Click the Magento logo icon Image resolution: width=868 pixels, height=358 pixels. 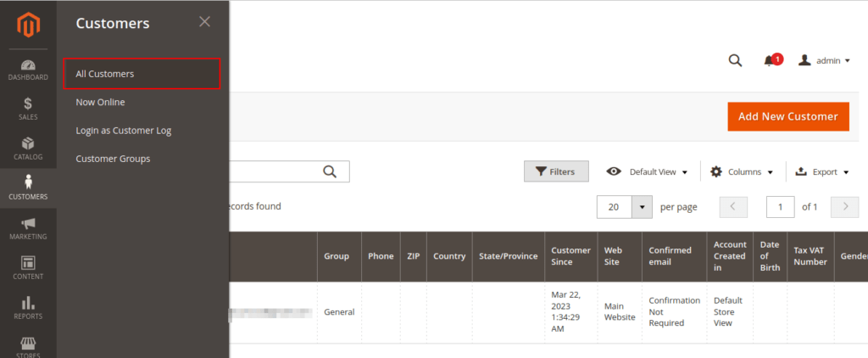click(28, 26)
